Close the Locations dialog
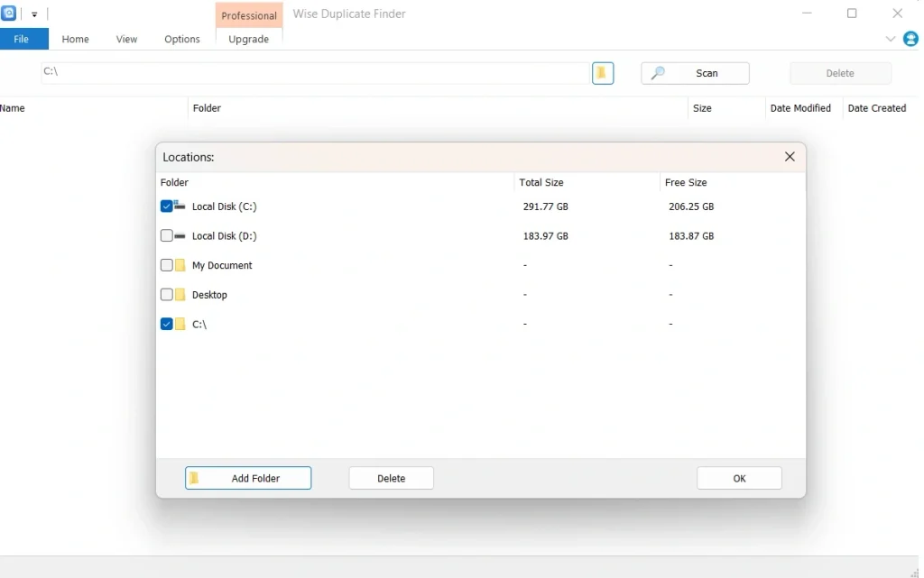 pos(790,157)
